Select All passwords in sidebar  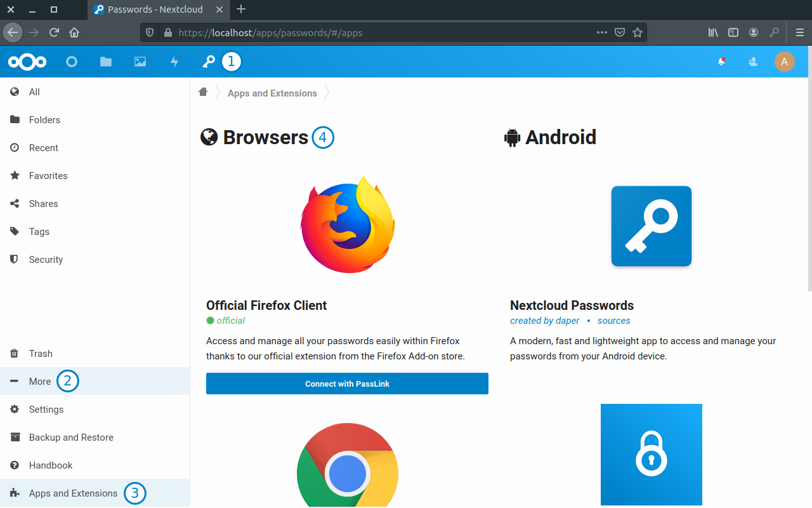95,92
